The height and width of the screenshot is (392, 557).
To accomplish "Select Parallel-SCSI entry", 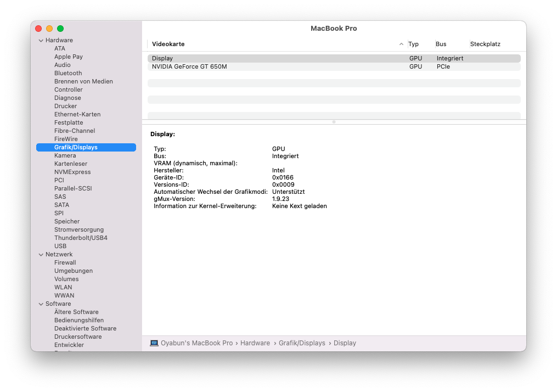I will coord(73,188).
